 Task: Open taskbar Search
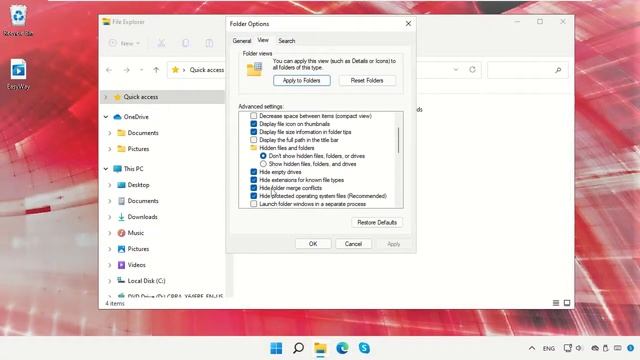298,348
